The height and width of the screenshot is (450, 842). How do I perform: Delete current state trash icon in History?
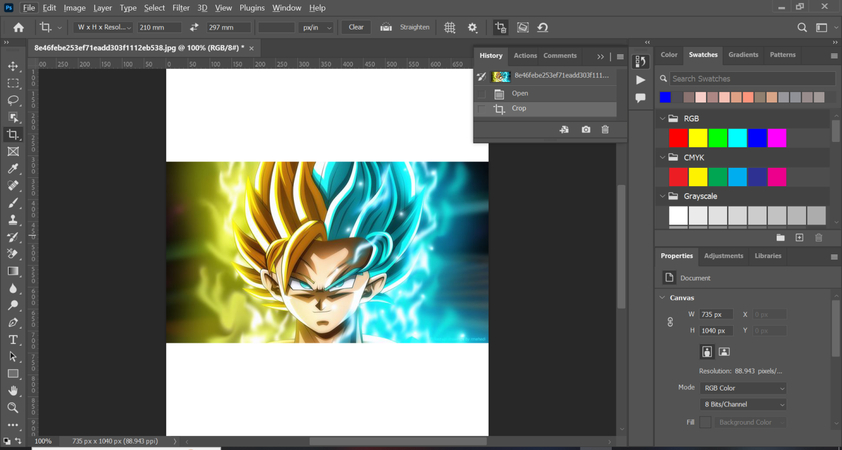click(605, 130)
